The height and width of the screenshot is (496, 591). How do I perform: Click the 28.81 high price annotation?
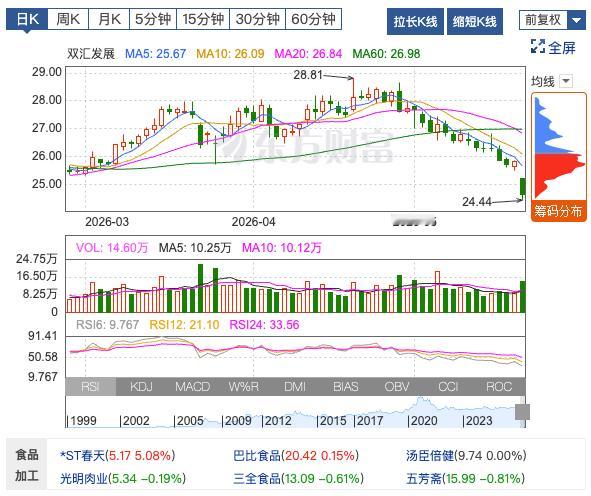pyautogui.click(x=308, y=75)
